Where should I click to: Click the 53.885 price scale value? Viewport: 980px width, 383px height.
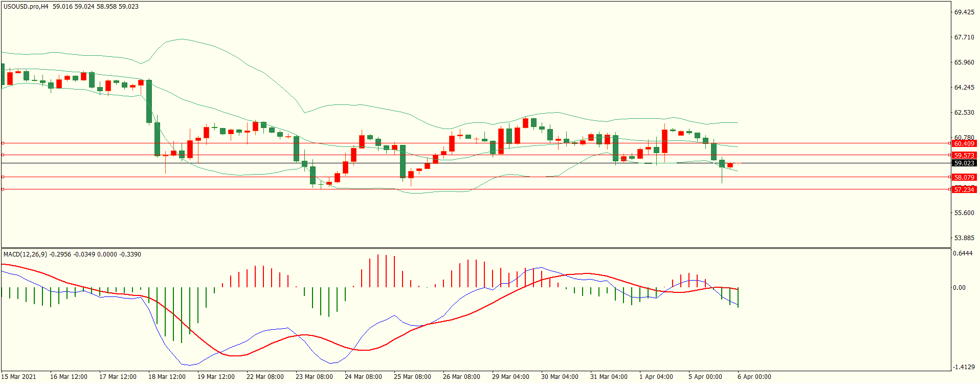tap(964, 238)
